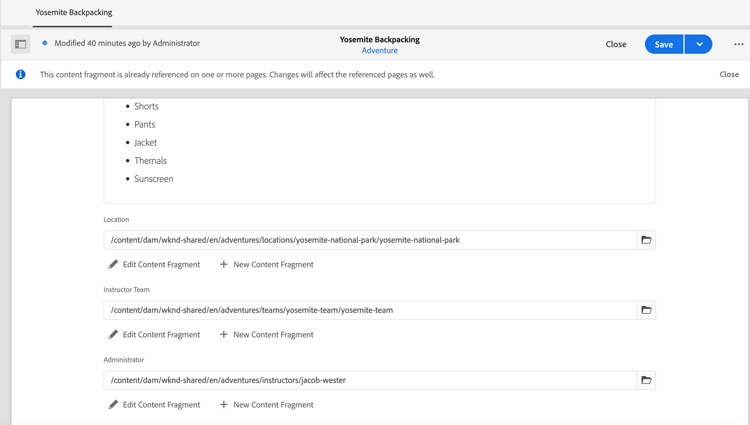
Task: Click Edit Content Fragment under Instructor Team
Action: tap(161, 335)
